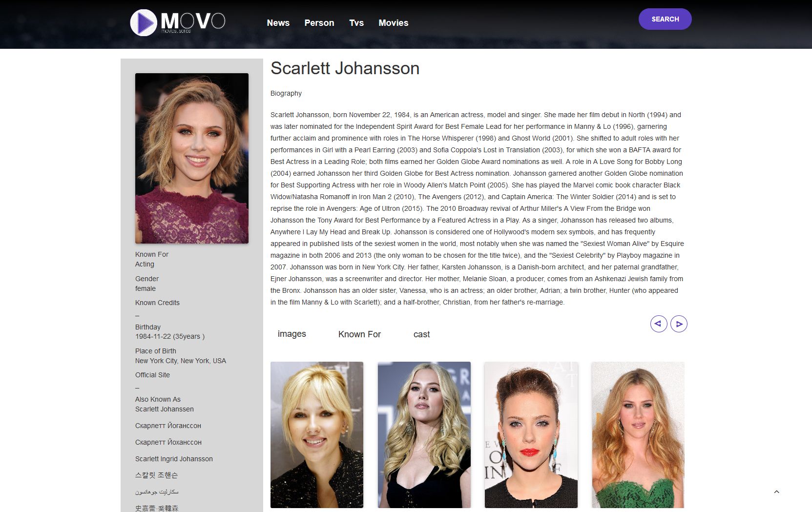Open the green dress photo thumbnail
Viewport: 812px width, 512px height.
coord(638,435)
